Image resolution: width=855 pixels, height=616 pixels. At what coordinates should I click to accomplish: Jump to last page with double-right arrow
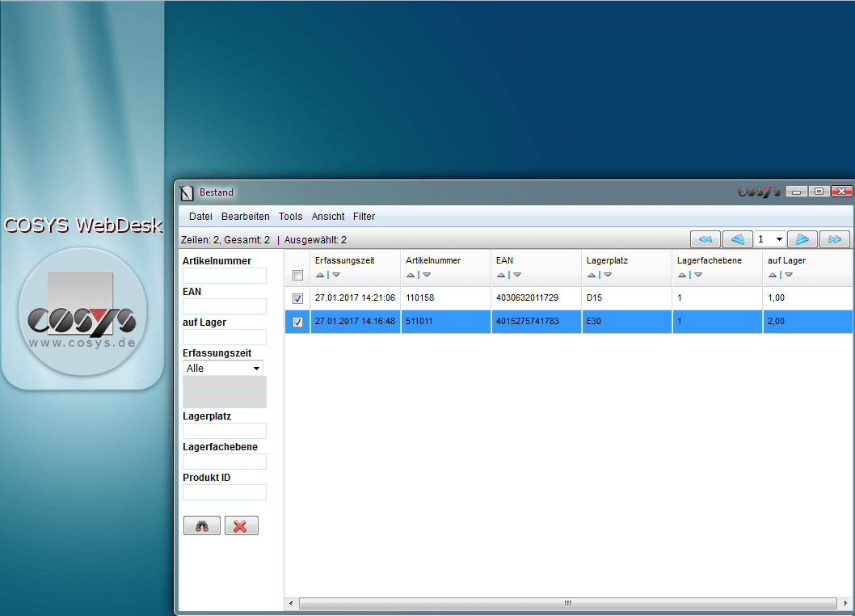834,239
